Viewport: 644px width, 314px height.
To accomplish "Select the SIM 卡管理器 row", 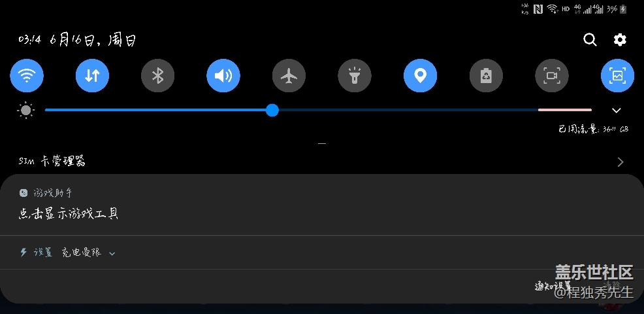I will coord(322,162).
